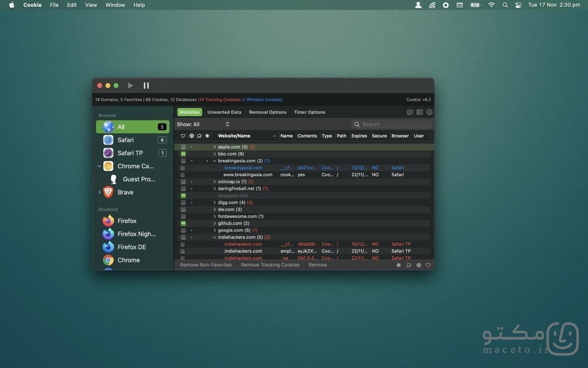Tick the checkbox for digg.com
The height and width of the screenshot is (368, 588).
pyautogui.click(x=183, y=202)
